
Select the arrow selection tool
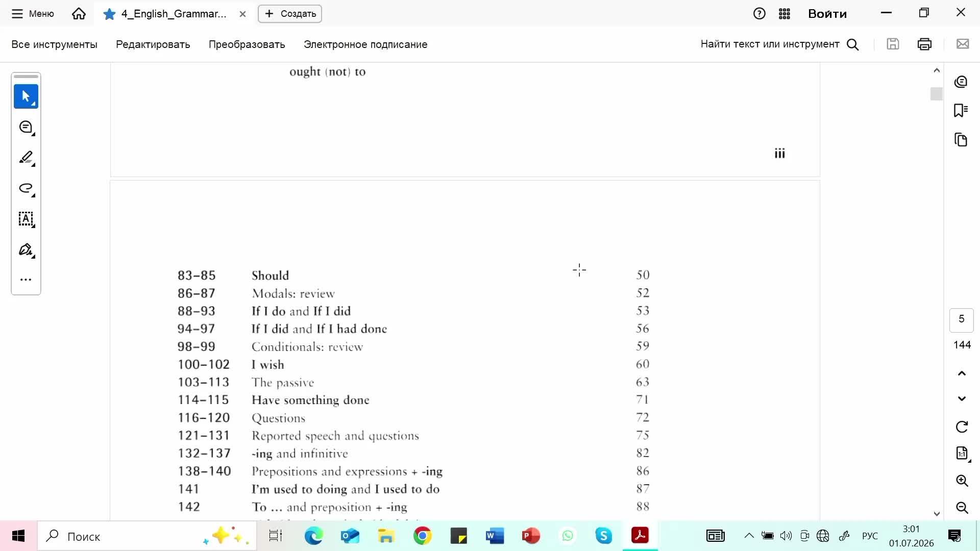click(x=26, y=96)
